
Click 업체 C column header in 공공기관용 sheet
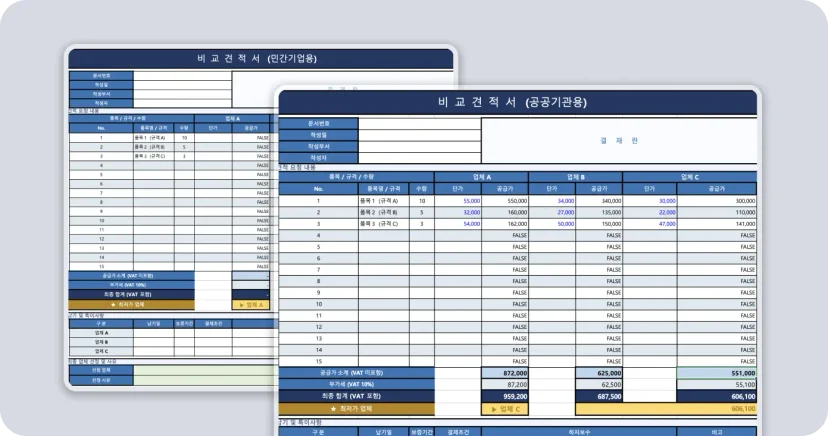pyautogui.click(x=690, y=177)
